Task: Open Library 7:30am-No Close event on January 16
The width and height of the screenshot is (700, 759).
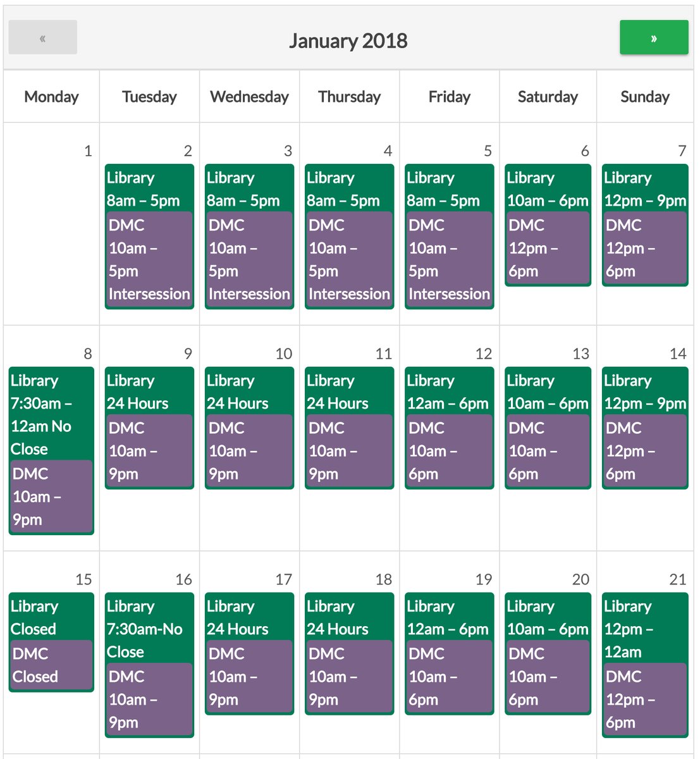Action: (x=149, y=629)
